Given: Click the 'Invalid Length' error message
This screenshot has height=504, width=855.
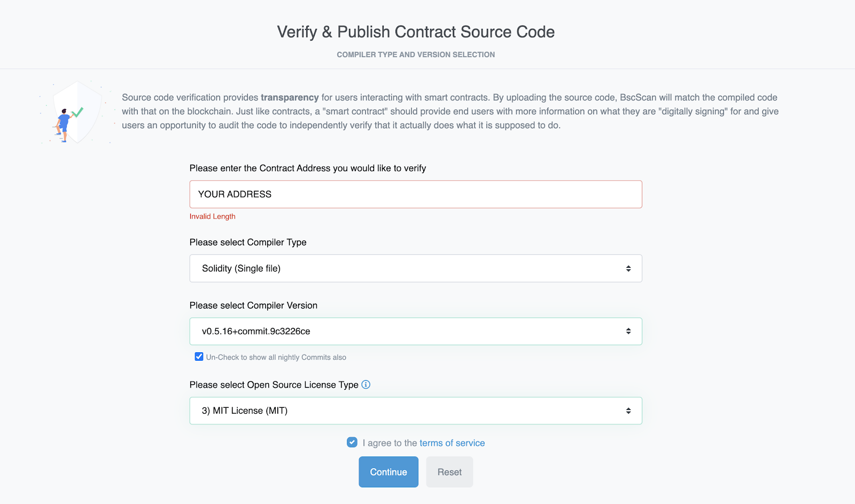Looking at the screenshot, I should (x=212, y=216).
